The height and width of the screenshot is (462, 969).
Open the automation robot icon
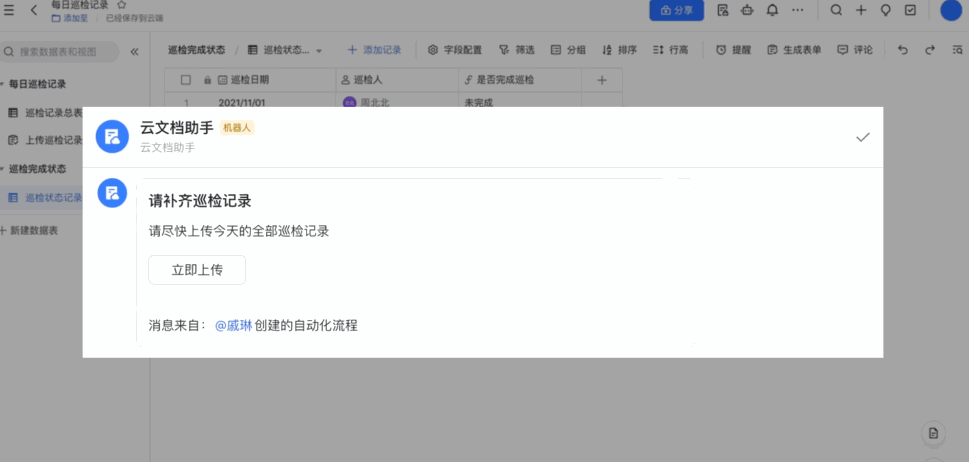coord(748,10)
